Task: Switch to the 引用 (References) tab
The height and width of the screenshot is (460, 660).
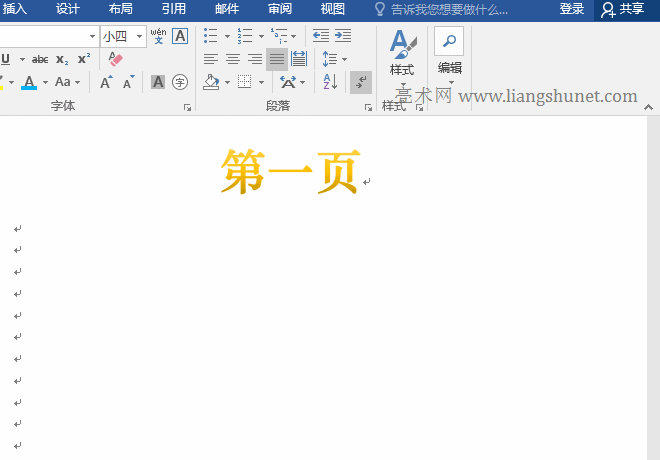Action: click(x=173, y=8)
